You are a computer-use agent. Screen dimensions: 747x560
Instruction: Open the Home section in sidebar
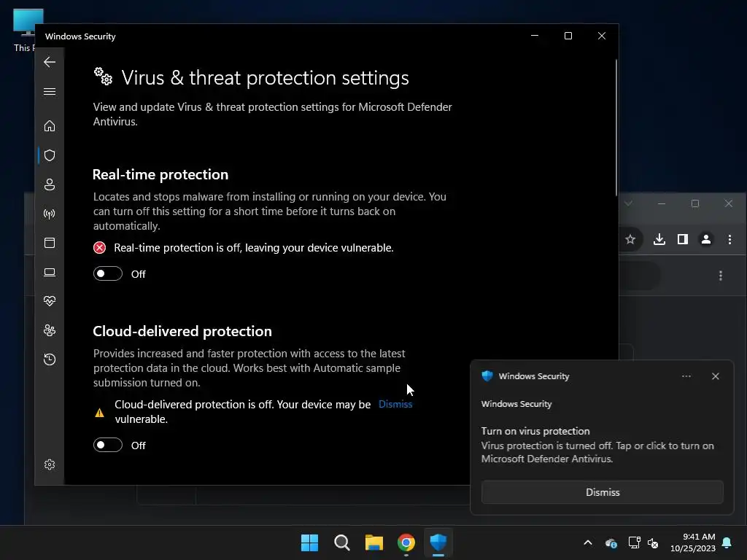click(x=50, y=126)
